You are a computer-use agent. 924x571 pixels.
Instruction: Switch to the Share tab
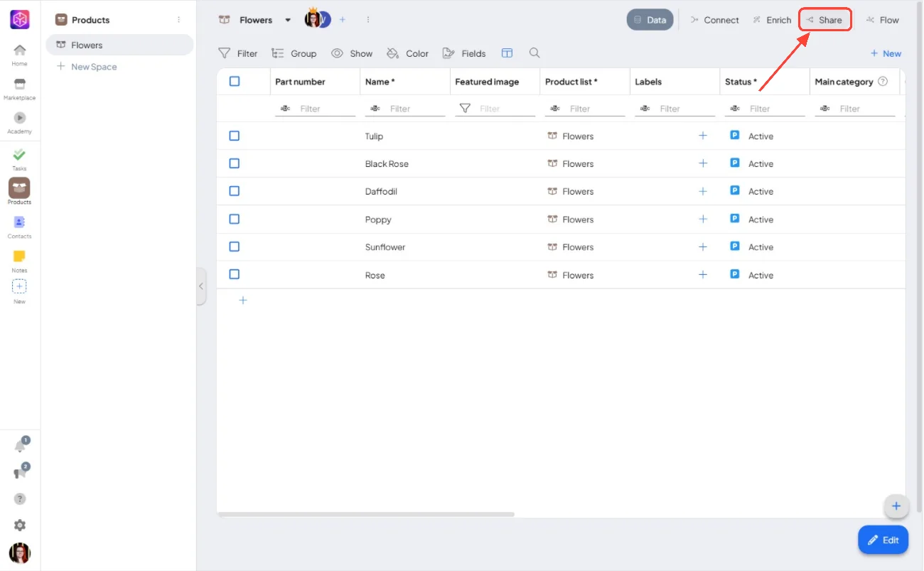coord(825,20)
